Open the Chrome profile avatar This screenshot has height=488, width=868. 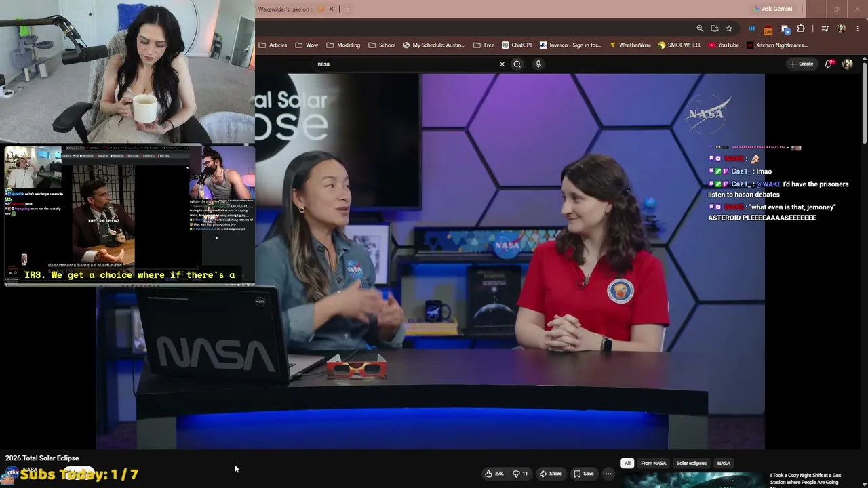point(841,28)
